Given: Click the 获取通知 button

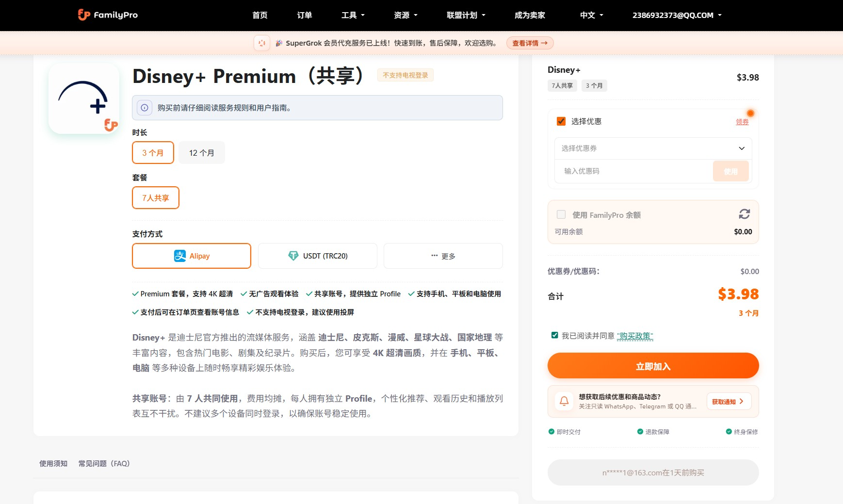Looking at the screenshot, I should (x=729, y=402).
